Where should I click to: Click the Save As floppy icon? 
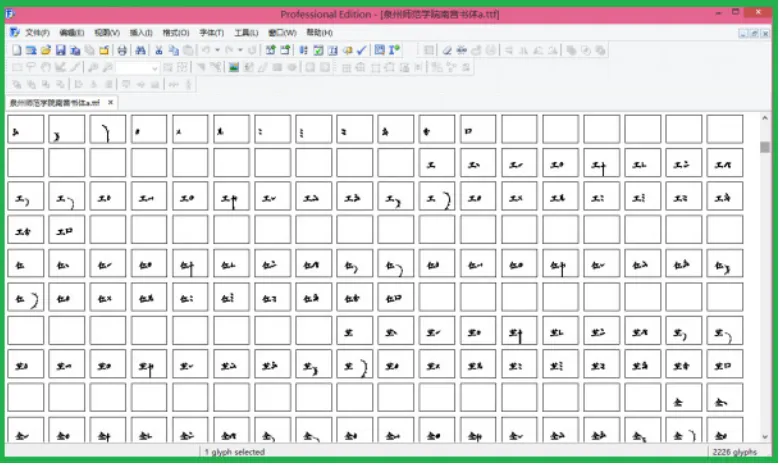click(75, 50)
